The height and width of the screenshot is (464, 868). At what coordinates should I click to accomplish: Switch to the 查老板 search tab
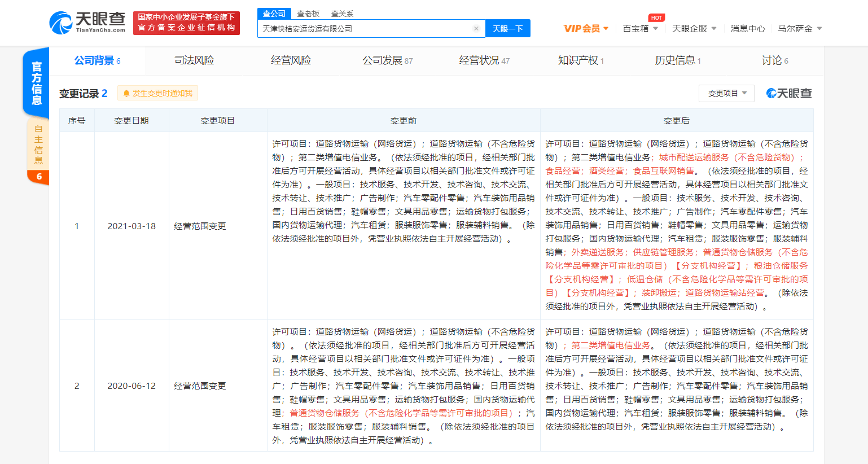(308, 13)
